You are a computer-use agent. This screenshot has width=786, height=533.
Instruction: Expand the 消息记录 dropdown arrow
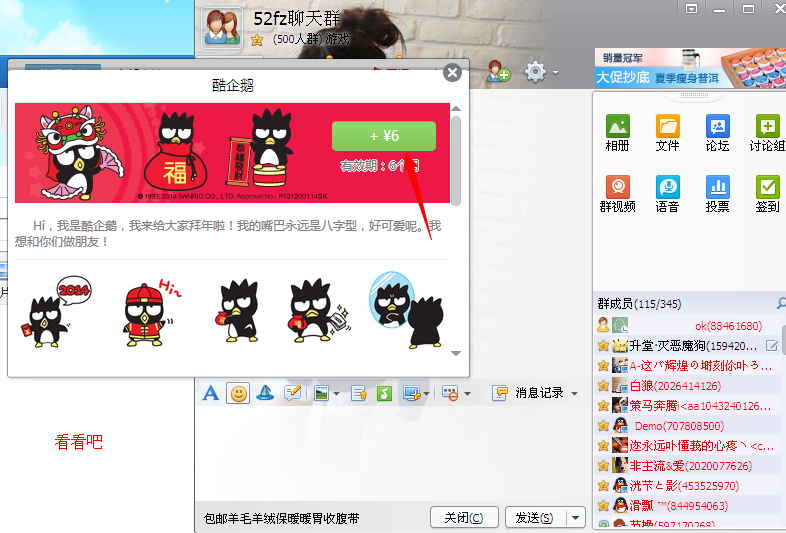pos(574,394)
